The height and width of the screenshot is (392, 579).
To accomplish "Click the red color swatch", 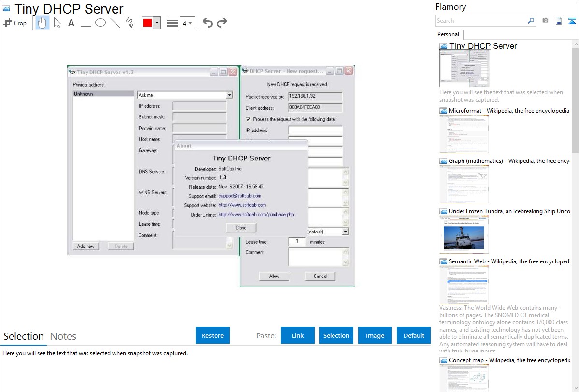I will pyautogui.click(x=147, y=23).
